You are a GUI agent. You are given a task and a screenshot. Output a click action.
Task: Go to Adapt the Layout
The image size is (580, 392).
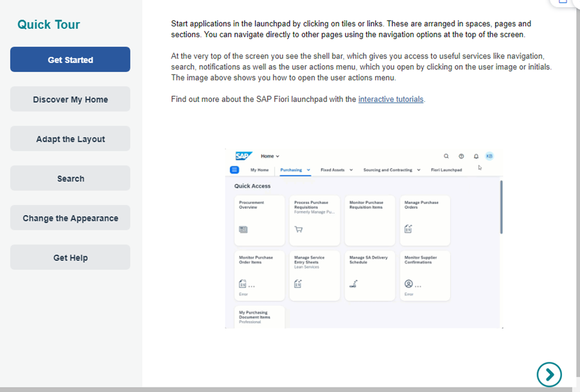tap(70, 139)
